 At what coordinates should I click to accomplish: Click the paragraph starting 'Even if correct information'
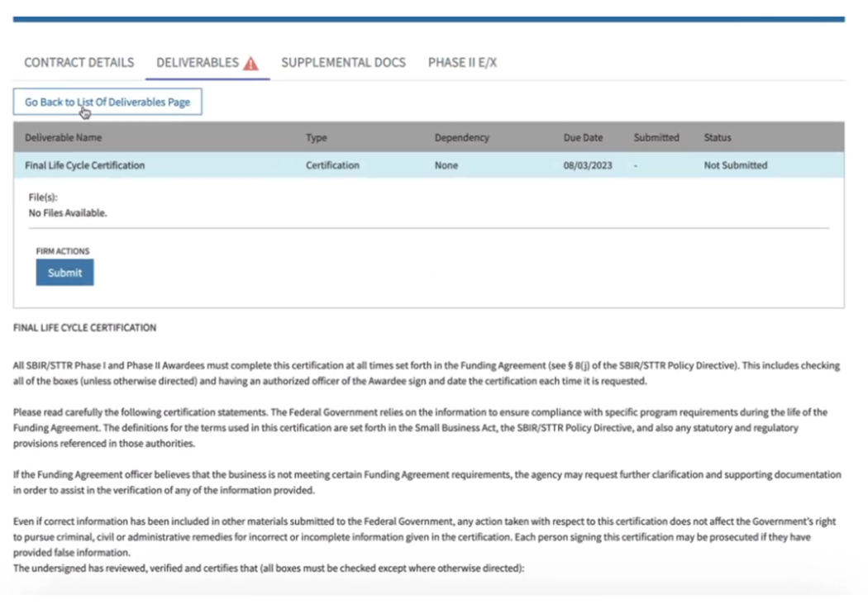(x=425, y=536)
